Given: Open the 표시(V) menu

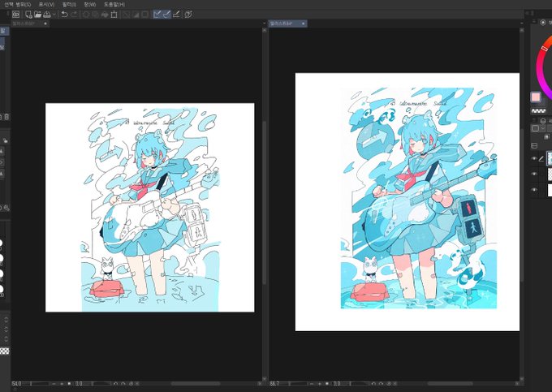Looking at the screenshot, I should point(46,5).
